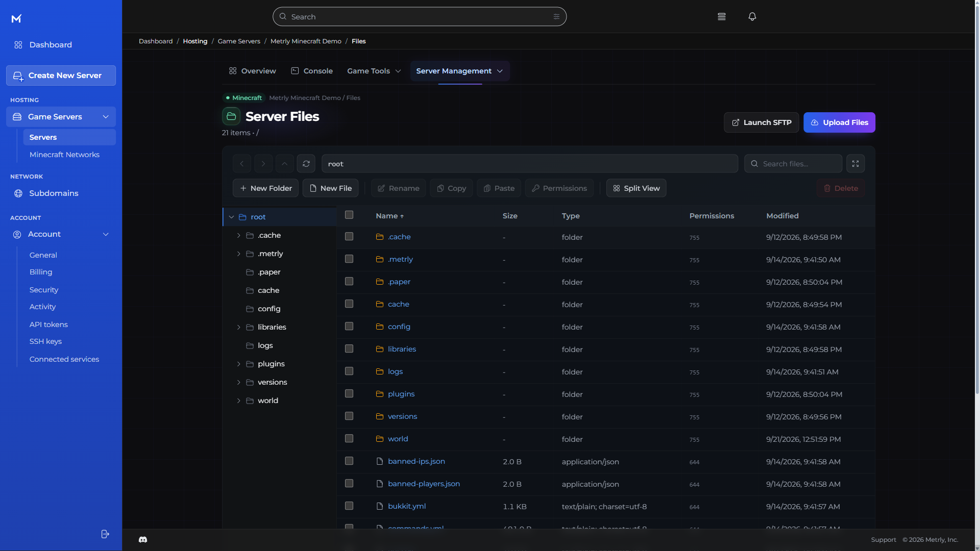Select the .cache folder checkbox
This screenshot has height=551, width=980.
[349, 236]
